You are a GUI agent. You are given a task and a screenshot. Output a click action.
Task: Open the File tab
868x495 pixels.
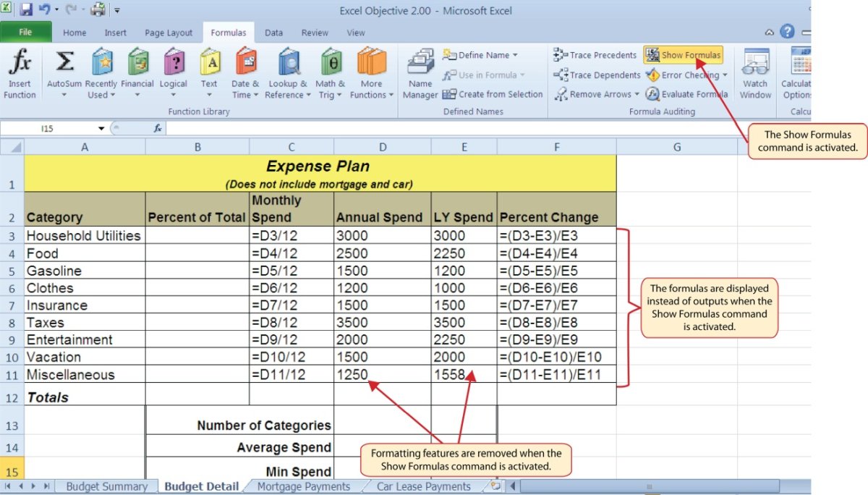click(x=25, y=32)
